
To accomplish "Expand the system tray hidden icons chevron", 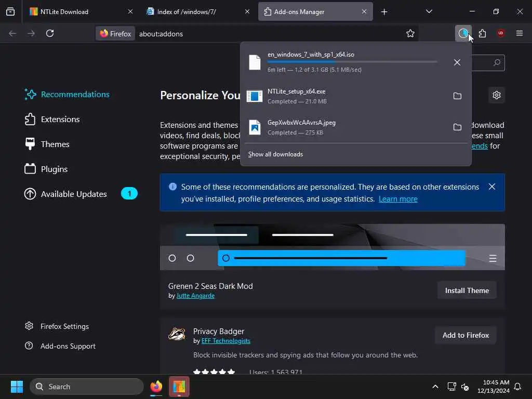I will [435, 387].
